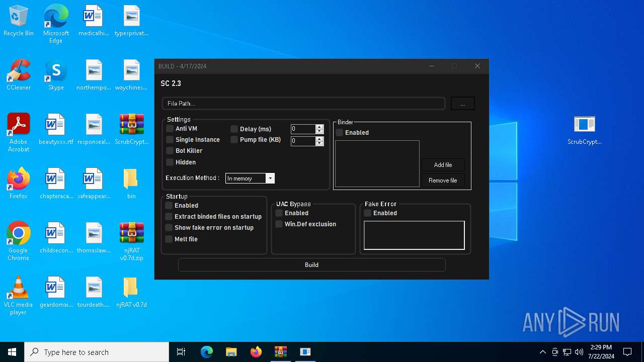Open Google Chrome desktop shortcut
The height and width of the screenshot is (362, 644).
pyautogui.click(x=19, y=241)
